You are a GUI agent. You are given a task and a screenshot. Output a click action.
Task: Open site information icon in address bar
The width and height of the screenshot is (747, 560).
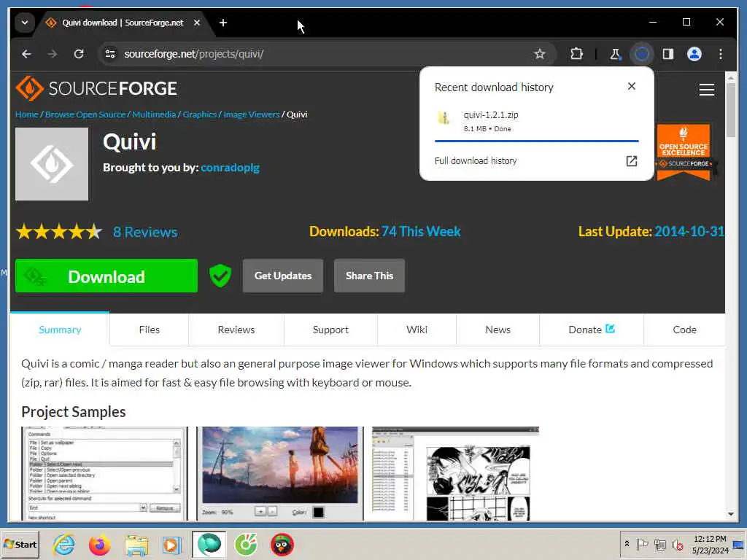tap(110, 54)
